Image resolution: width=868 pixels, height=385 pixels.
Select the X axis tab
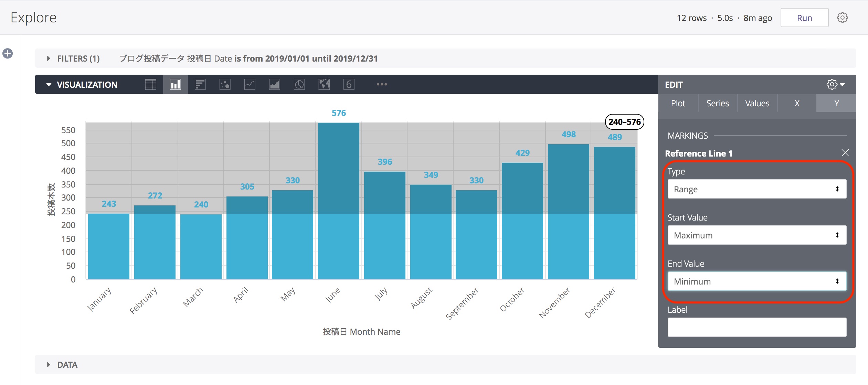(x=796, y=103)
